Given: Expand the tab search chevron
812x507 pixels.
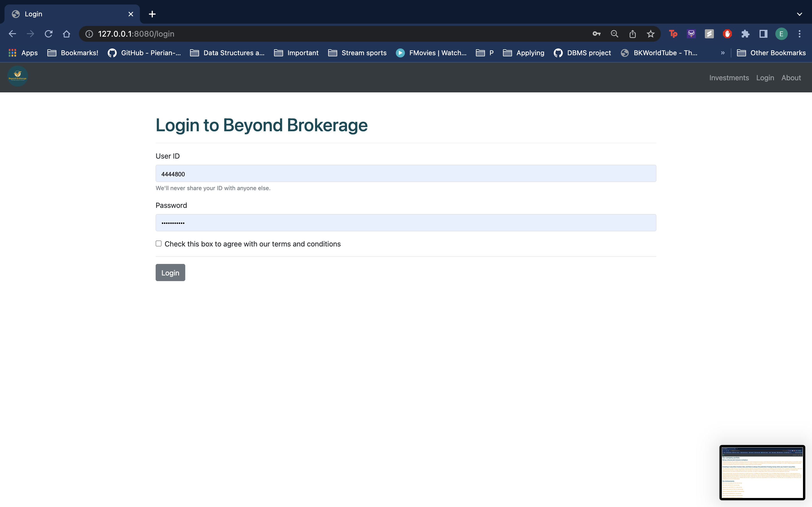Looking at the screenshot, I should 799,14.
